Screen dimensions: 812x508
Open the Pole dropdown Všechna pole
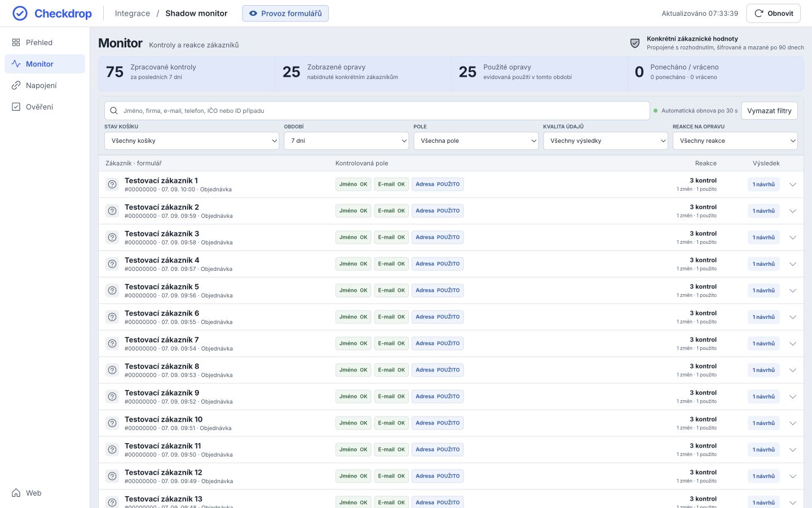tap(476, 141)
